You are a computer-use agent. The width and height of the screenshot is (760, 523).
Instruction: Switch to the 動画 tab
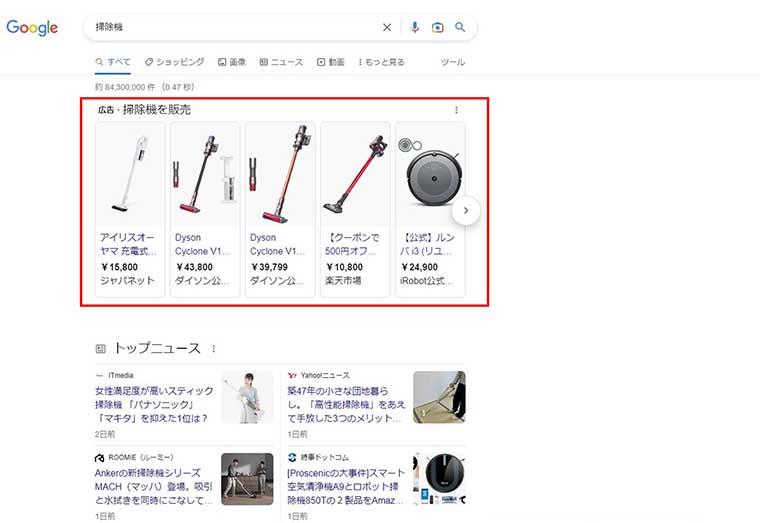click(x=331, y=62)
